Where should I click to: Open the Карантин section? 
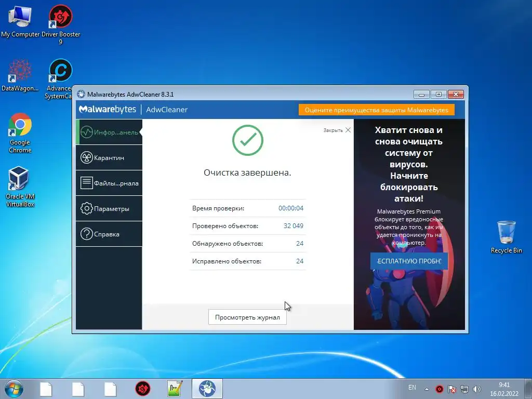(x=109, y=157)
